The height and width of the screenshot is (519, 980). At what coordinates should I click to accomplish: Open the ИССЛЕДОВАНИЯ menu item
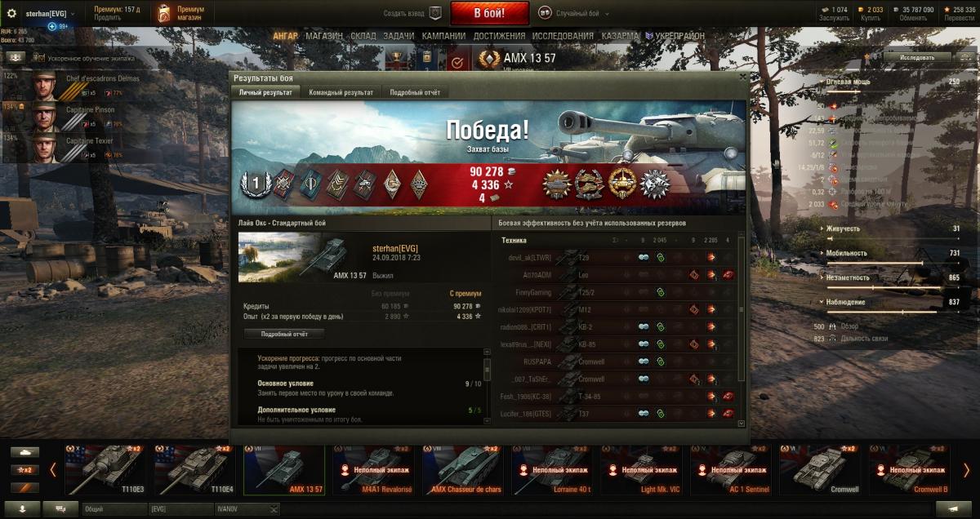563,36
